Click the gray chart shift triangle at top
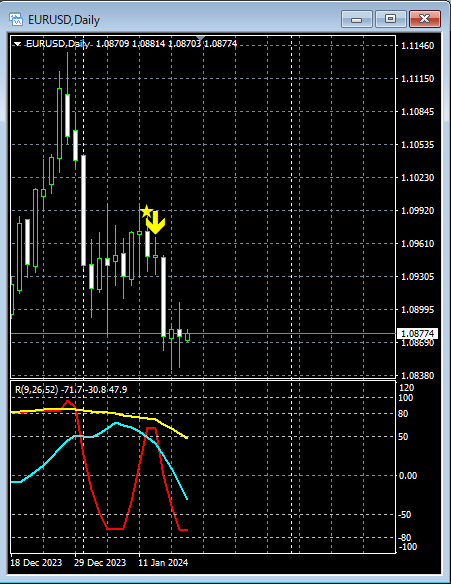 click(x=201, y=39)
